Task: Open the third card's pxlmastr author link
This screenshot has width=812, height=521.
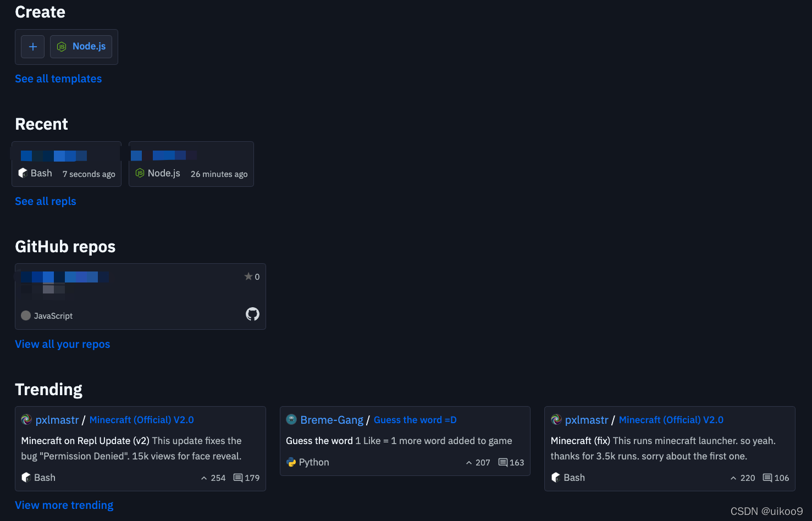Action: click(x=587, y=420)
